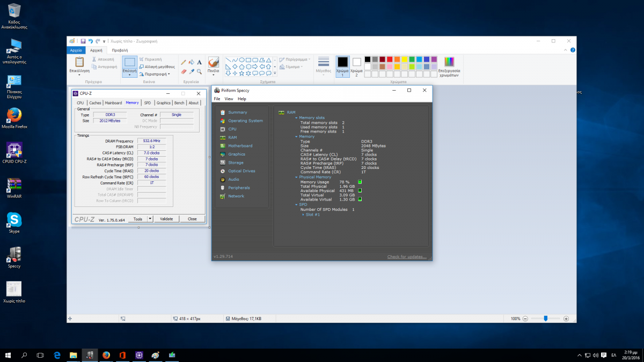Choose the Cloud callout shape

269,73
